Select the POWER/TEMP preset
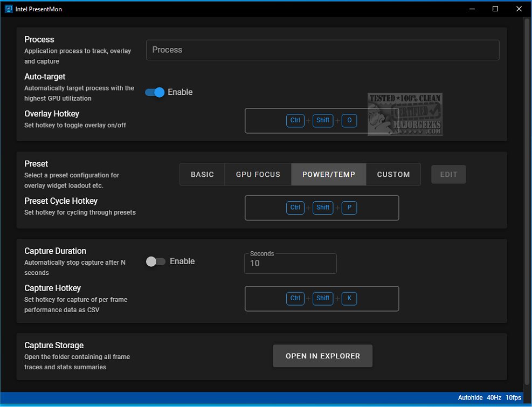Viewport: 532px width, 407px height. [x=328, y=175]
